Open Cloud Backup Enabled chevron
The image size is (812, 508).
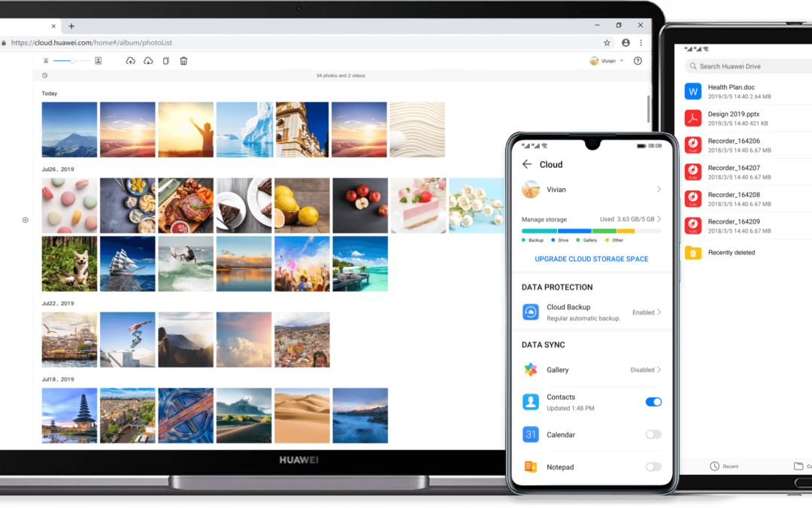tap(659, 312)
